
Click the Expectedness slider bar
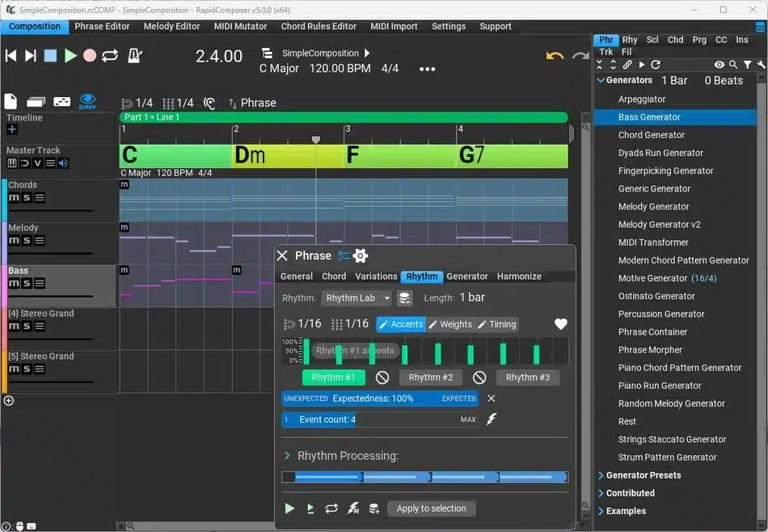[x=380, y=399]
